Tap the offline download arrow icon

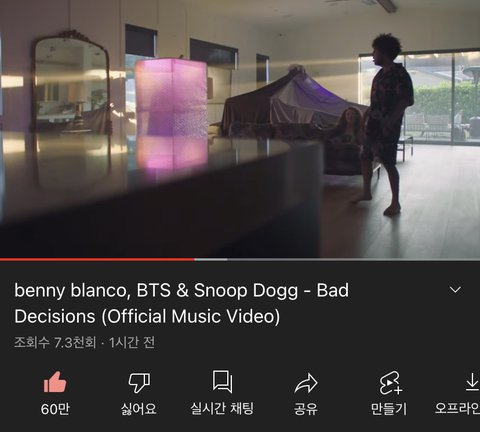(472, 382)
